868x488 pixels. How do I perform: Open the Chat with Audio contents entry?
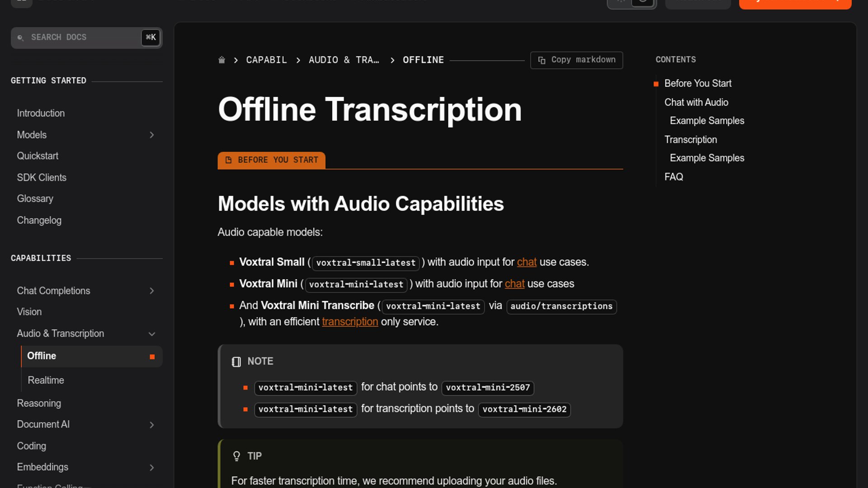(696, 103)
